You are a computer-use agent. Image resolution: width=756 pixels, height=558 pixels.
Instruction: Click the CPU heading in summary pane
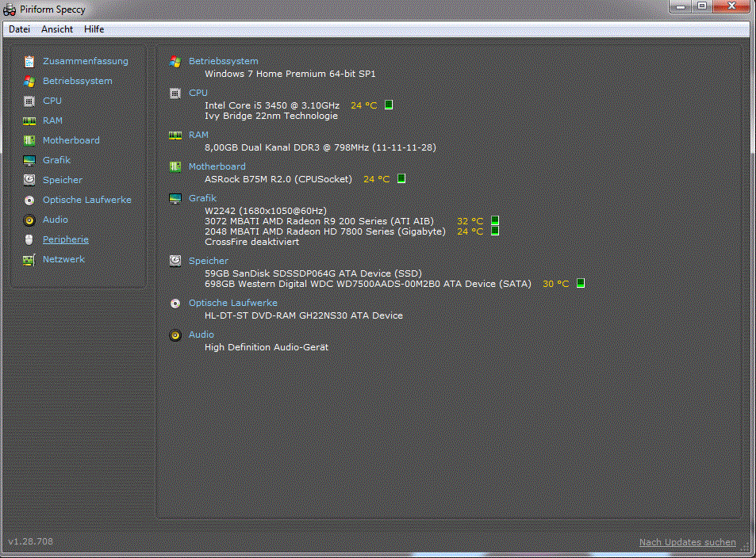(x=198, y=93)
